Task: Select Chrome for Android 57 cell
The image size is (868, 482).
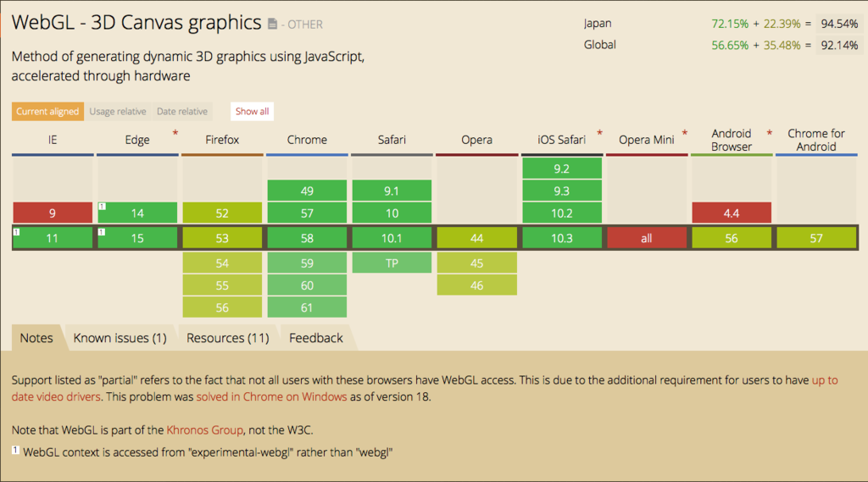Action: [x=816, y=239]
